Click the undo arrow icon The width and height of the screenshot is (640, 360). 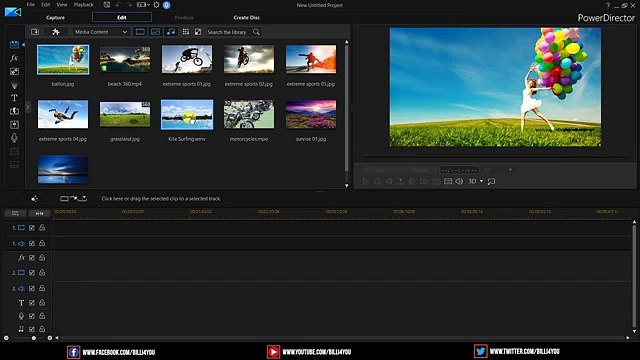click(118, 5)
